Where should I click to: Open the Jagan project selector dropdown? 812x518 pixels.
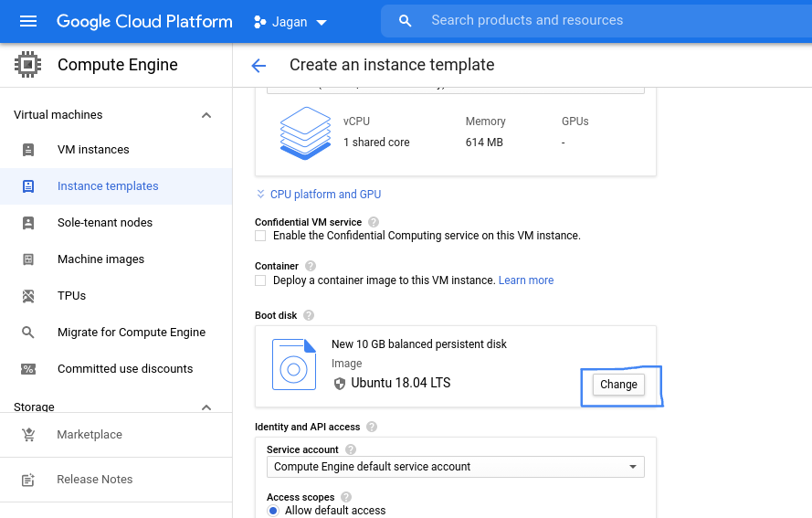click(290, 22)
